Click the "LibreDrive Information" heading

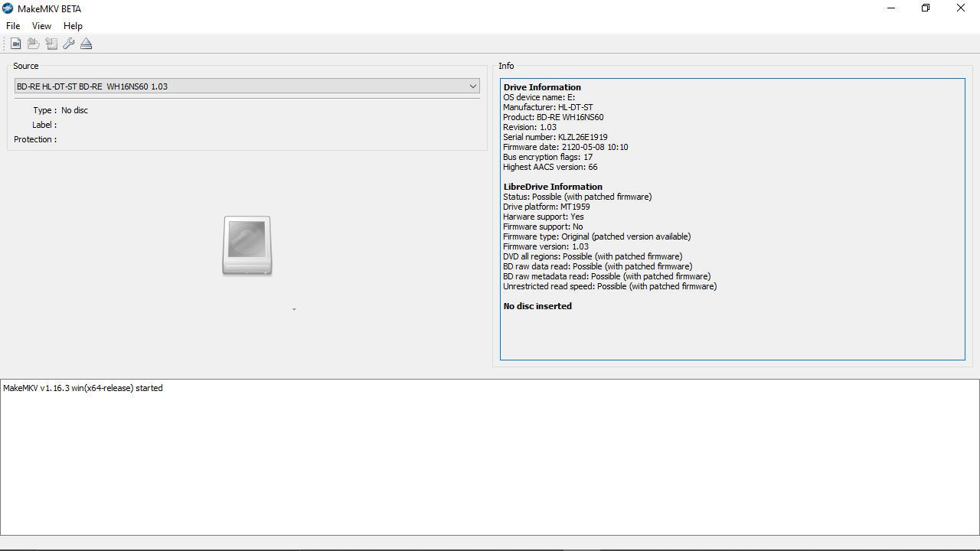click(x=553, y=187)
